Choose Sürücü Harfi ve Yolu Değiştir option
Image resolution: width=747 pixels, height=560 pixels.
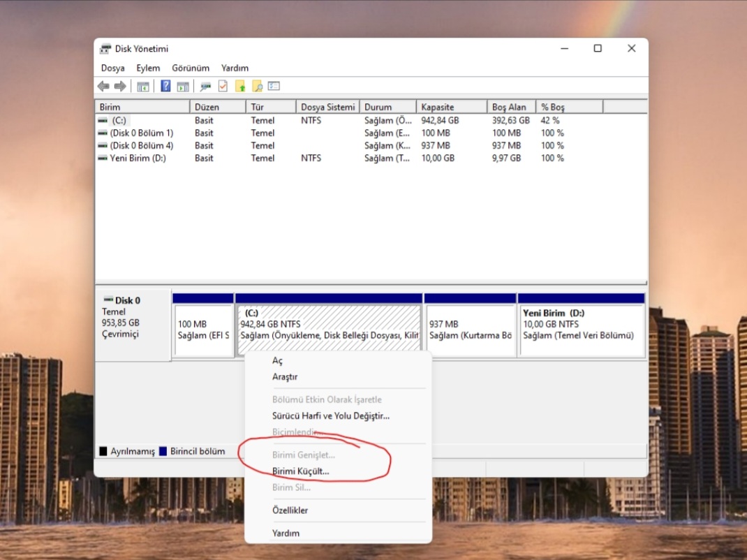pos(331,415)
